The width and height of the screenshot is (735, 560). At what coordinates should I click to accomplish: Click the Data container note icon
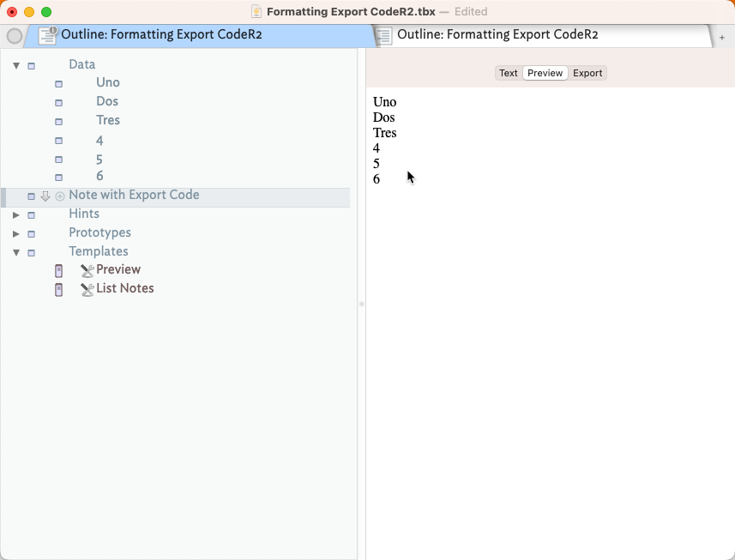[32, 65]
